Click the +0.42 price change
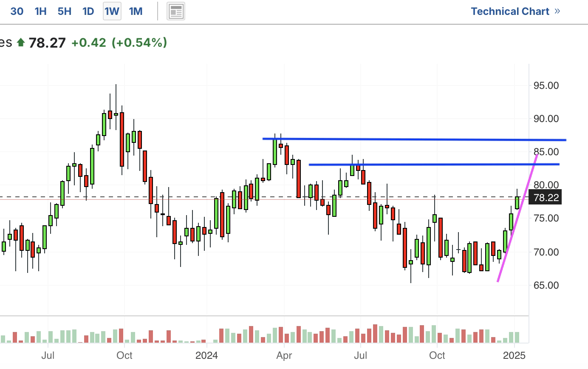Screen dimensions: 588x369 tap(88, 43)
